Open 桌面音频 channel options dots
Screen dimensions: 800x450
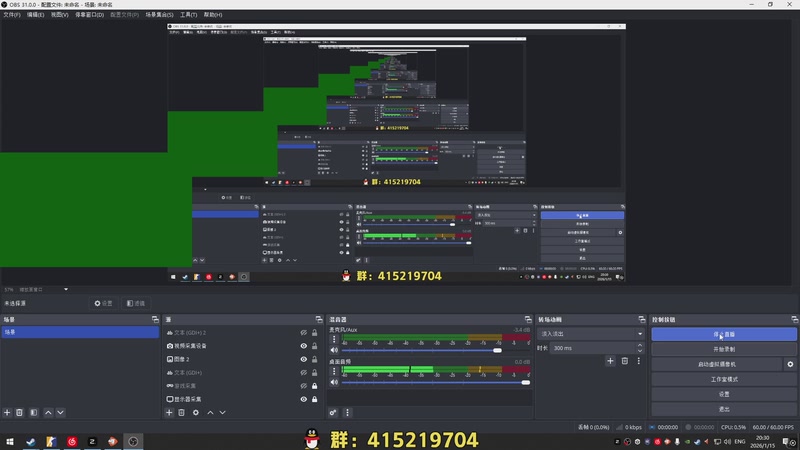click(334, 370)
